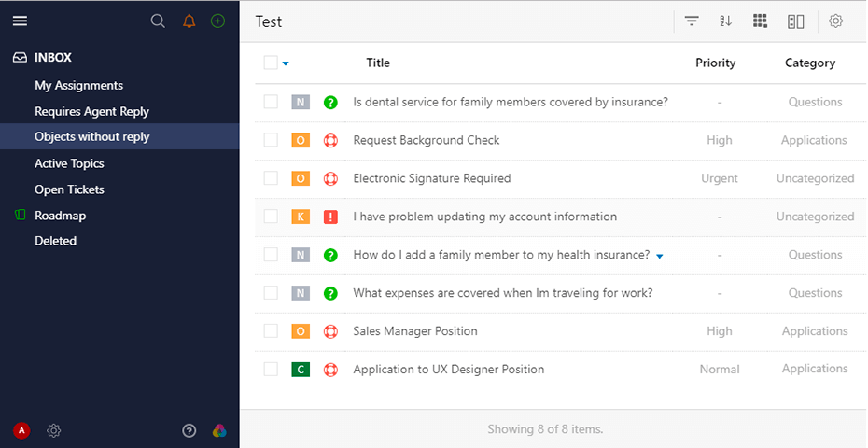Screen dimensions: 868x448
Task: Open Application to UX Designer Position
Action: click(x=448, y=370)
